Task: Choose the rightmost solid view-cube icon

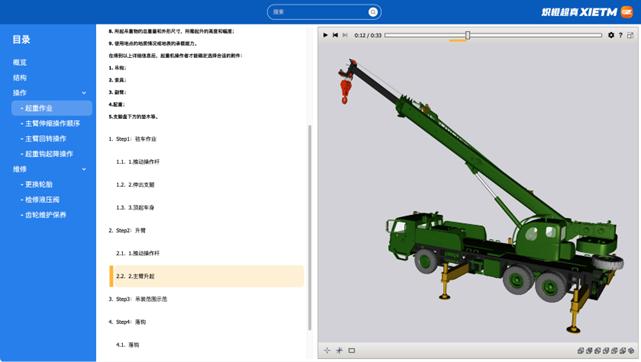Action: (x=631, y=351)
